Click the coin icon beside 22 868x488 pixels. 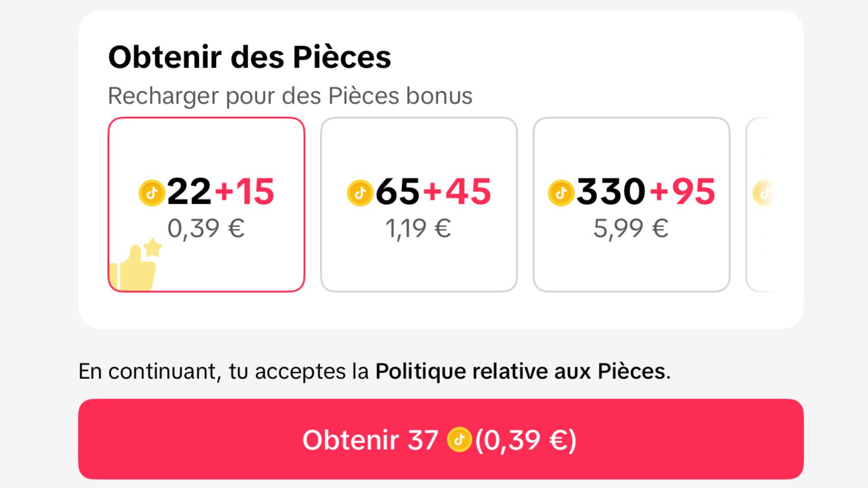(151, 193)
